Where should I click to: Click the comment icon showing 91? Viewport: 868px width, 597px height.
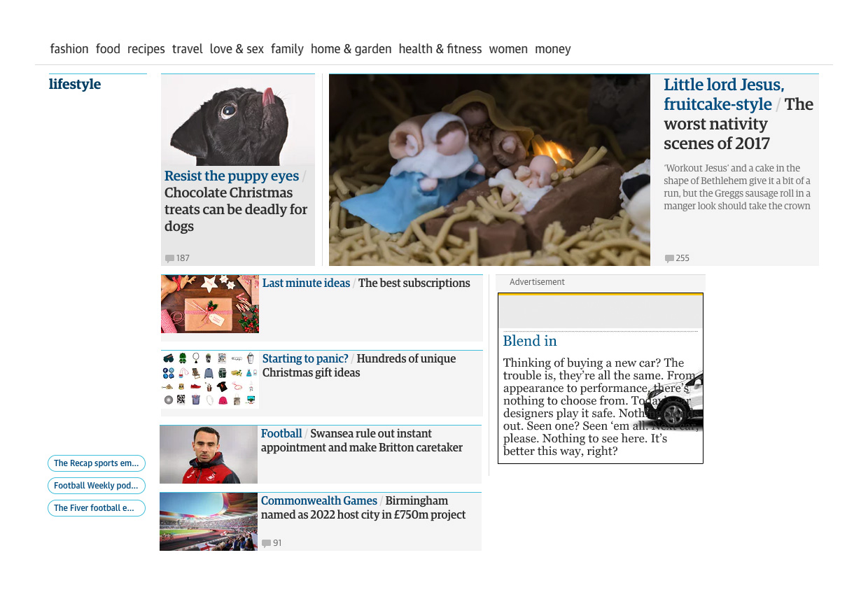(266, 543)
